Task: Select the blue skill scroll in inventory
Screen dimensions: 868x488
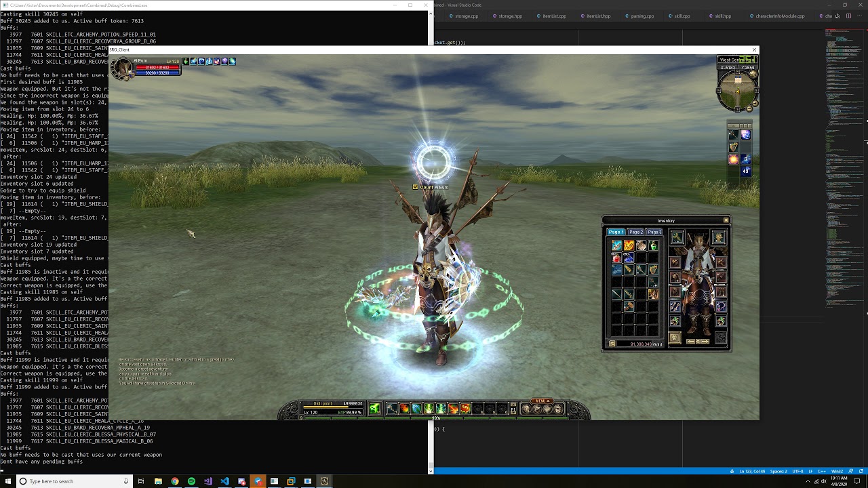Action: [616, 245]
